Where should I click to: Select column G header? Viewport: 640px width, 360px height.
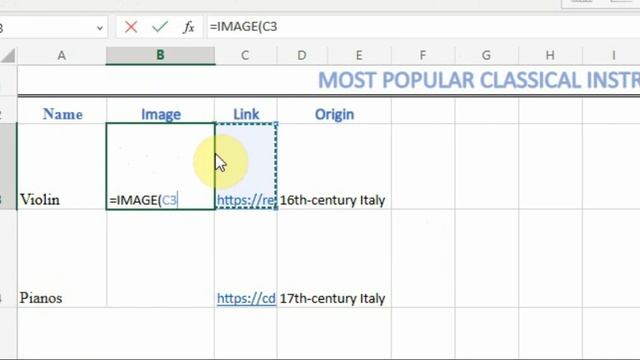487,56
